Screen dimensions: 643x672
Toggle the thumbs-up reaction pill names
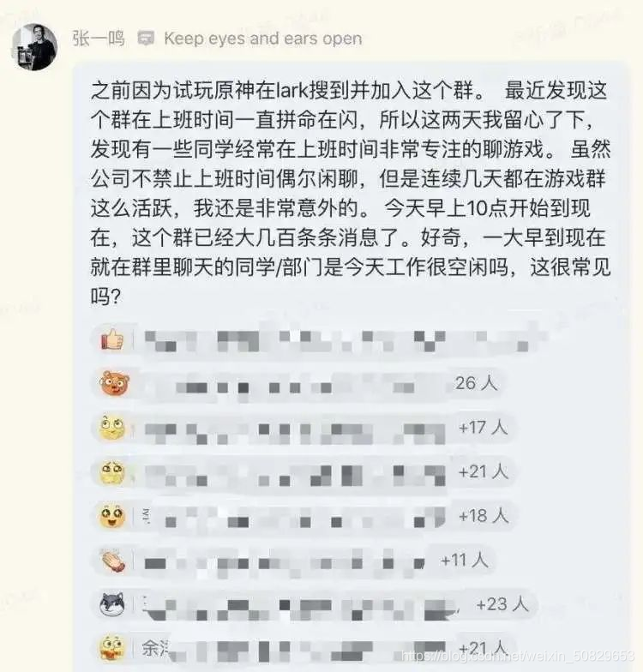[x=319, y=341]
